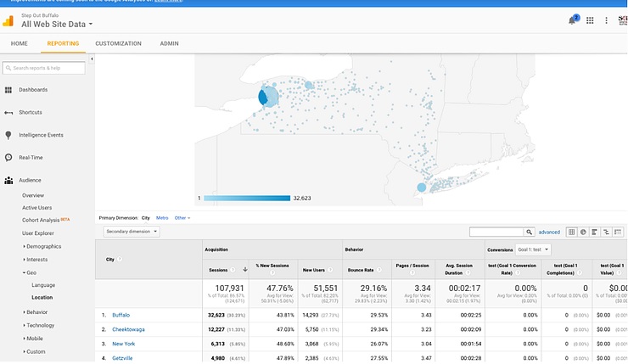Screen dimensions: 628x364
Task: Click help icon next to Bounce Rate header
Action: pos(378,270)
